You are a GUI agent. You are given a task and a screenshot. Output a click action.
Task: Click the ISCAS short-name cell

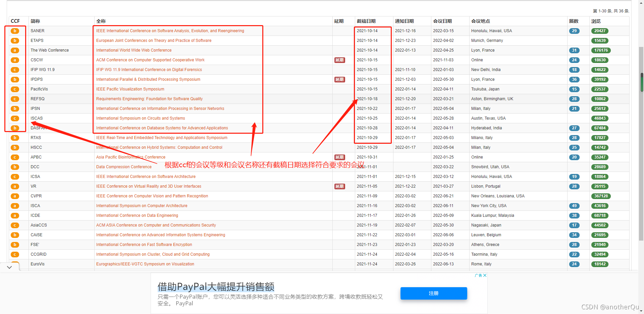(x=37, y=118)
